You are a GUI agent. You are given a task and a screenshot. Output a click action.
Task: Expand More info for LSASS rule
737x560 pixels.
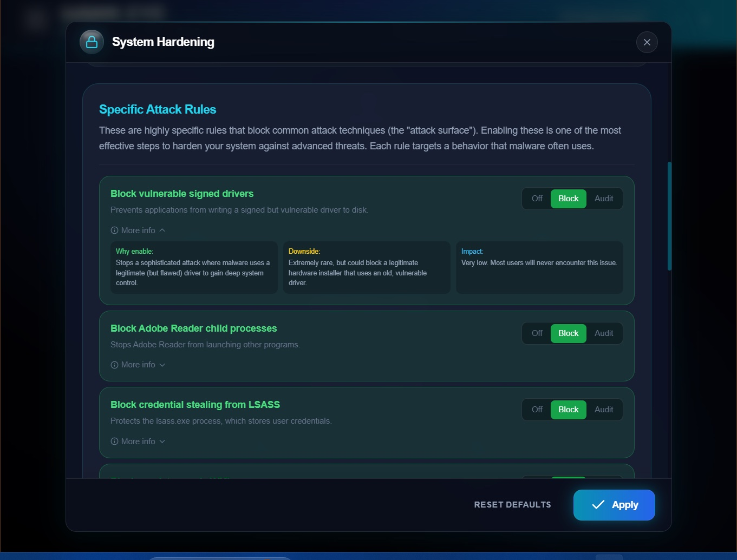(138, 441)
